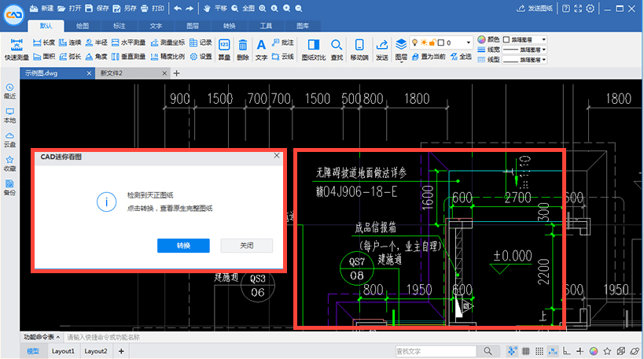Switch to the 绘图 ribbon tab
Image resolution: width=644 pixels, height=359 pixels.
83,26
